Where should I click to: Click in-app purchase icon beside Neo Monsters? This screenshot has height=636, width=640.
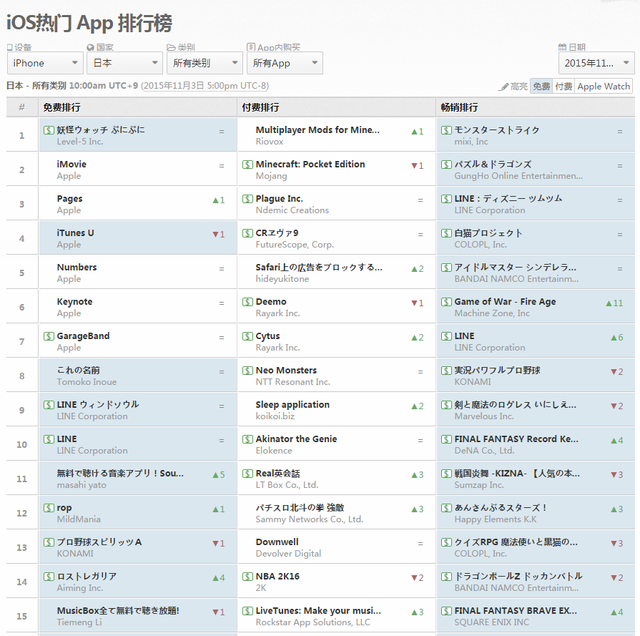247,370
